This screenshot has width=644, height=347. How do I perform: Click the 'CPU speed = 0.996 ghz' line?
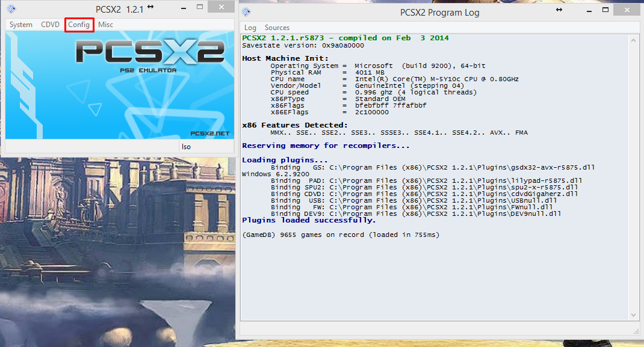click(373, 92)
